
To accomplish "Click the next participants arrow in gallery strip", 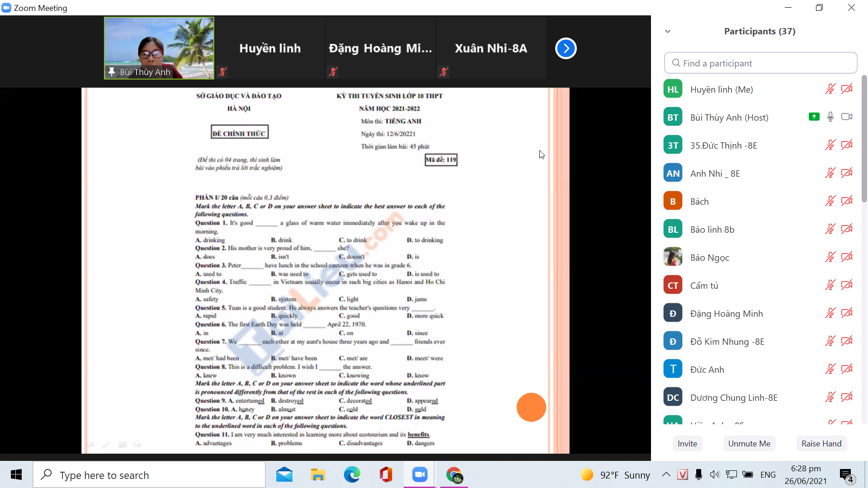I will (566, 48).
